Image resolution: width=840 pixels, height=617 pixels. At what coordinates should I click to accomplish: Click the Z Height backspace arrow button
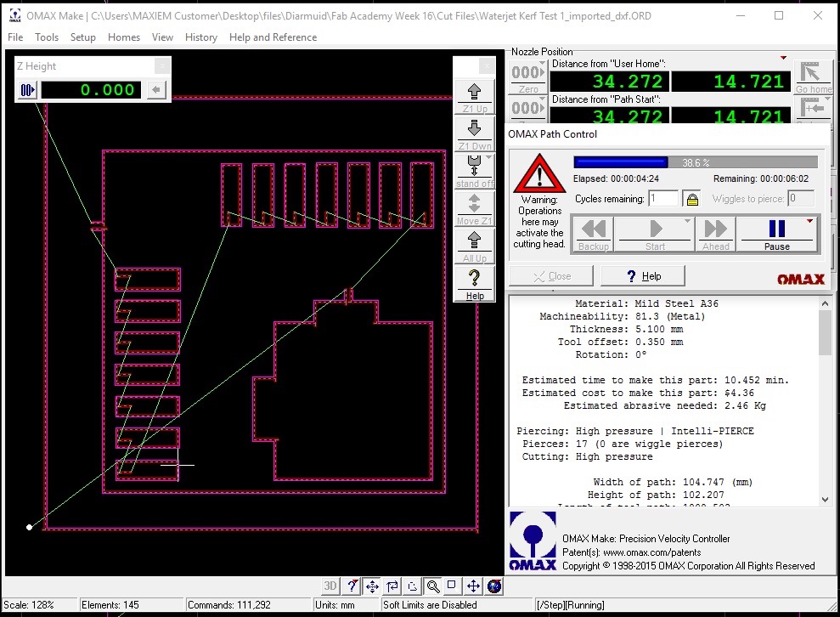pos(156,89)
